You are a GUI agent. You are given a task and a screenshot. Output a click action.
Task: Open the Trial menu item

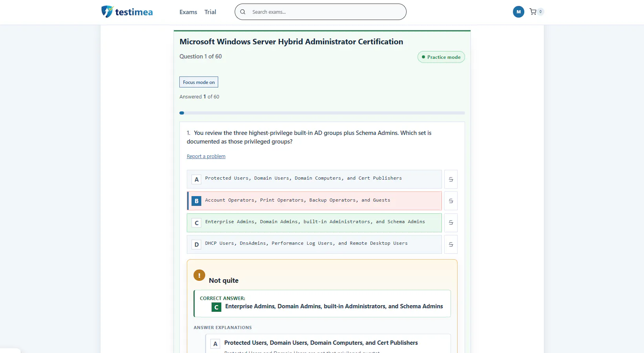[x=210, y=12]
